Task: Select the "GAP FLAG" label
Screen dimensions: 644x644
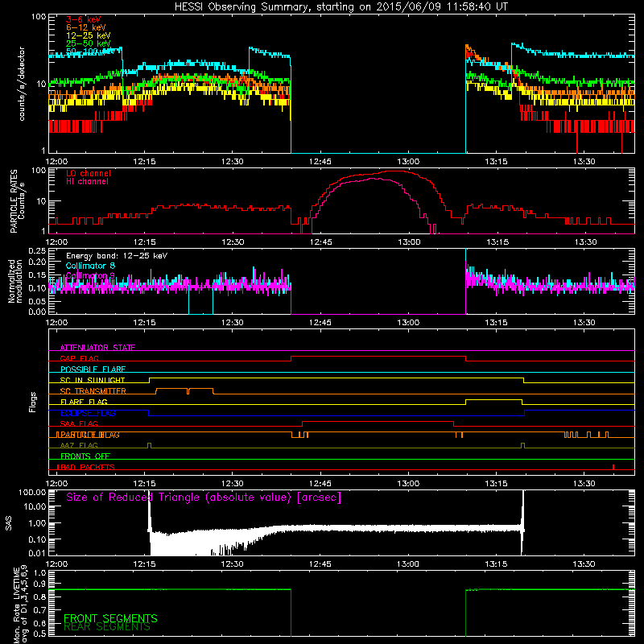Action: [x=79, y=358]
